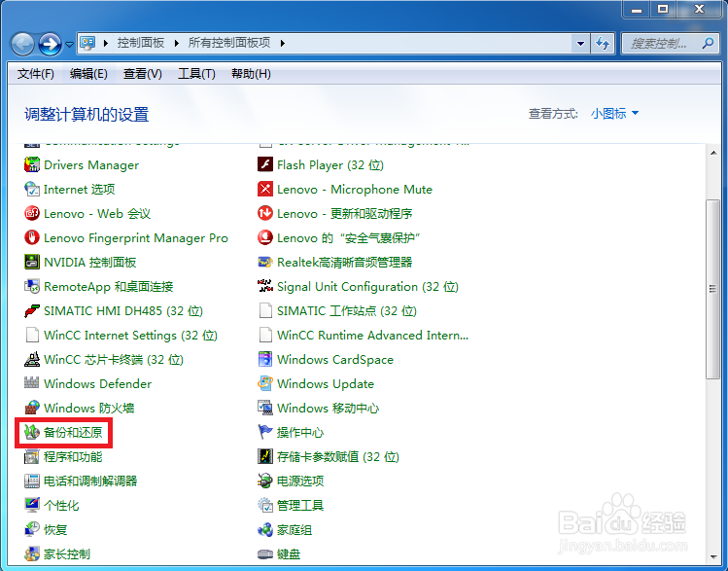
Task: Click the 家长控制 icon
Action: pyautogui.click(x=32, y=553)
